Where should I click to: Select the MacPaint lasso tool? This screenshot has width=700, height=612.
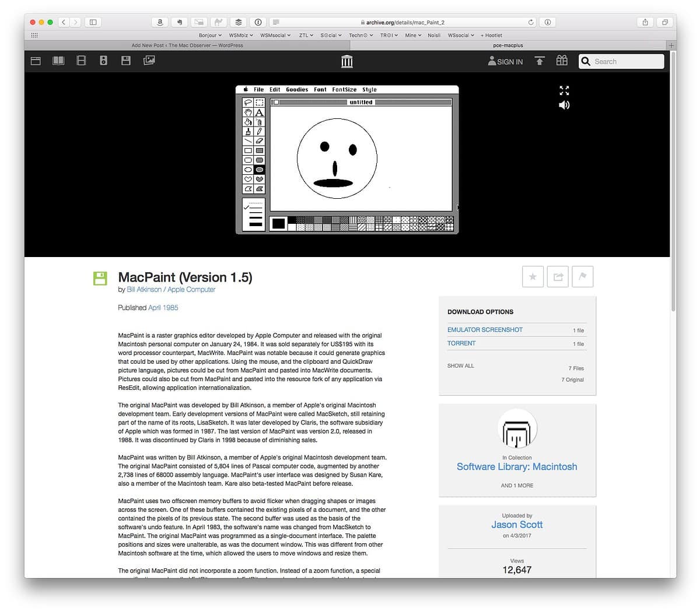pyautogui.click(x=248, y=102)
